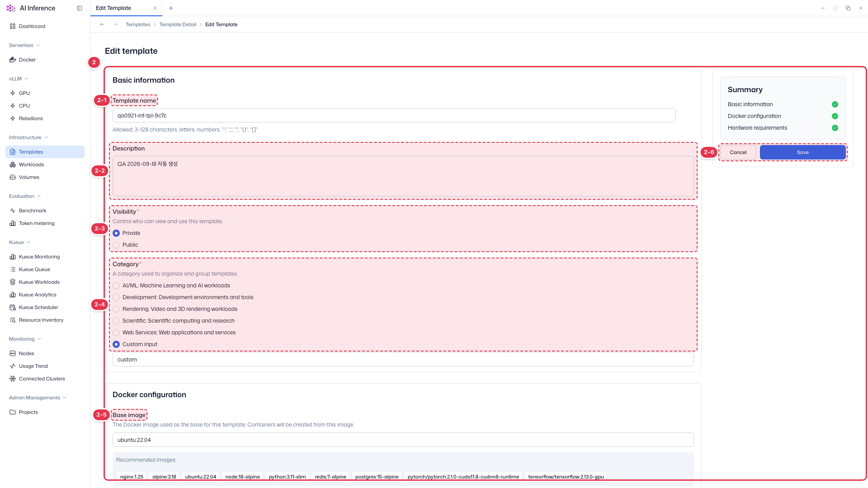Choose the Development category radio

click(116, 297)
